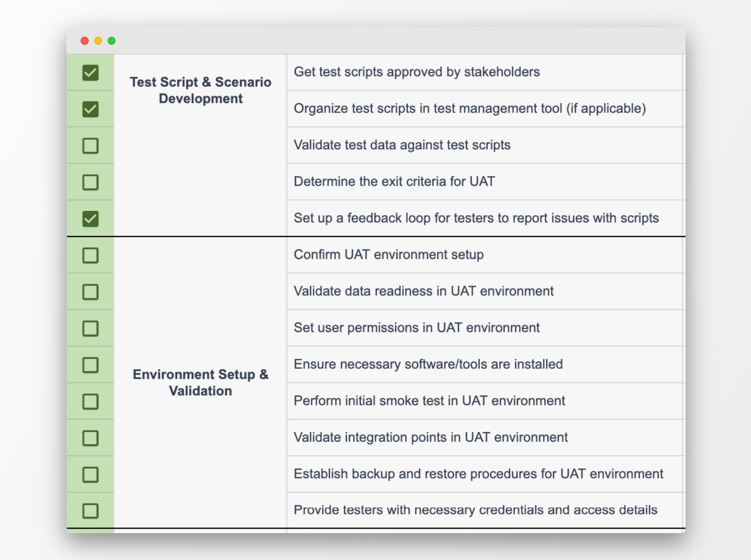Viewport: 751px width, 560px height.
Task: Select the 'Confirm UAT environment setup' task cell
Action: (388, 254)
